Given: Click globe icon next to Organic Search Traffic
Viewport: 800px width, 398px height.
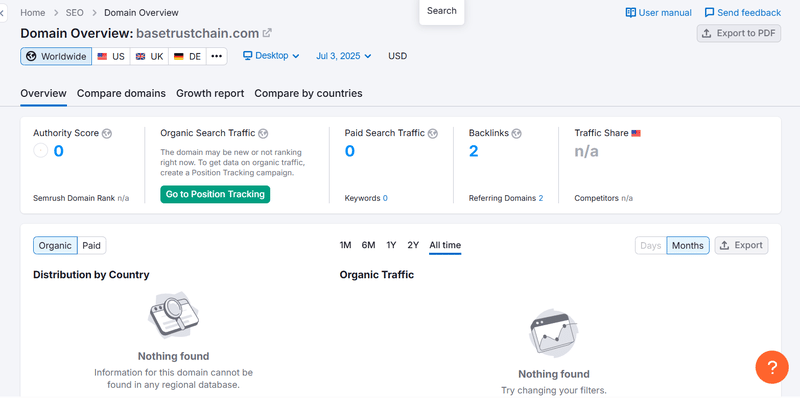Looking at the screenshot, I should pyautogui.click(x=263, y=134).
